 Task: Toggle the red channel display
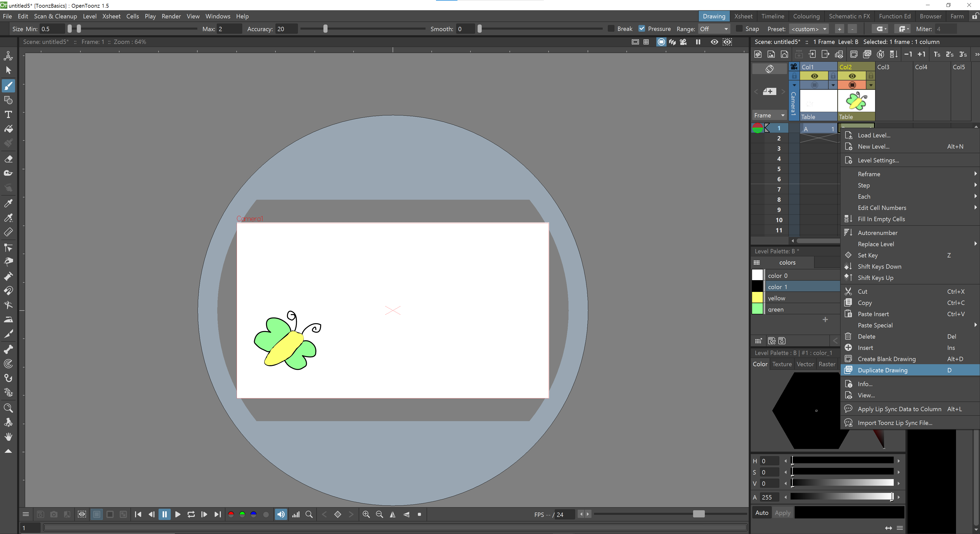[231, 515]
